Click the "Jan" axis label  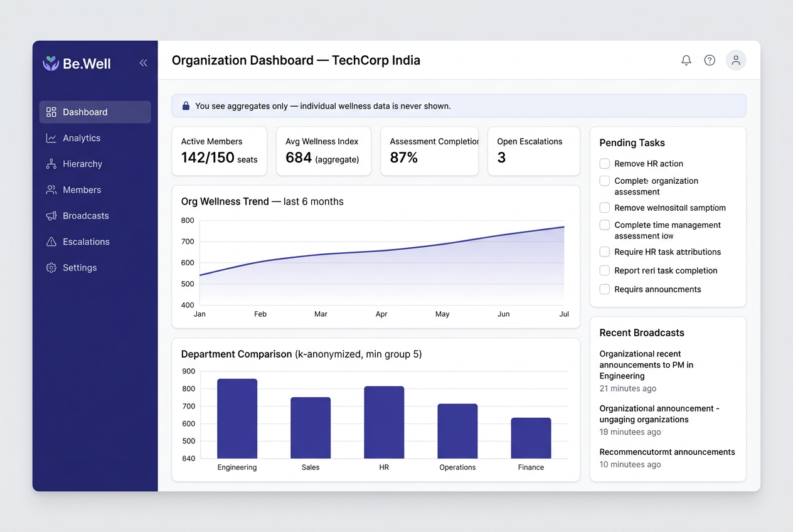200,314
